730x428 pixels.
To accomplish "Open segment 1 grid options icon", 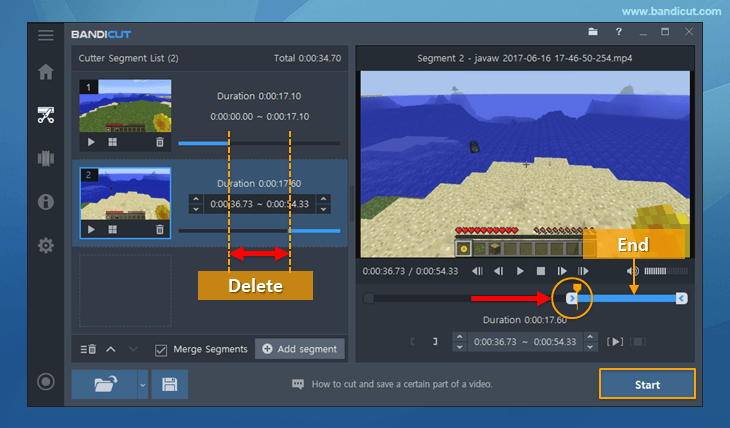I will (113, 142).
